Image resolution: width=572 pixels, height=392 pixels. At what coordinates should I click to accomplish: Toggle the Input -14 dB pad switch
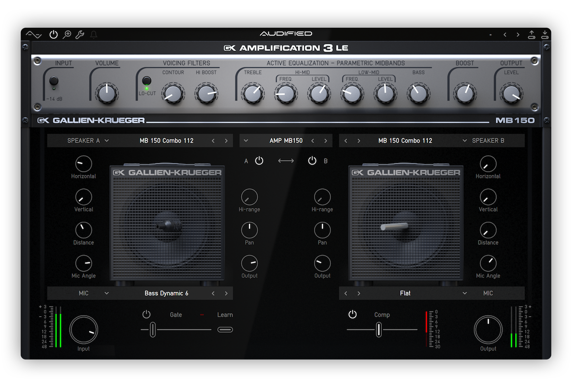pyautogui.click(x=54, y=82)
